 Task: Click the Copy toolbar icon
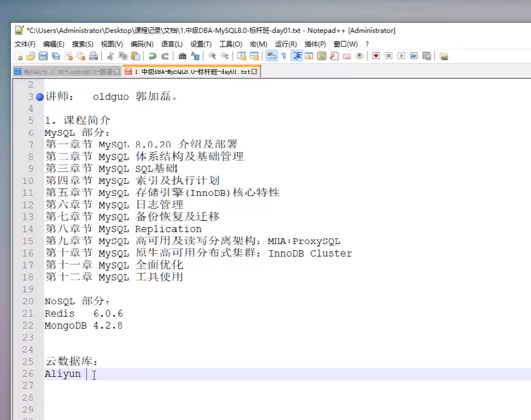tap(123, 56)
